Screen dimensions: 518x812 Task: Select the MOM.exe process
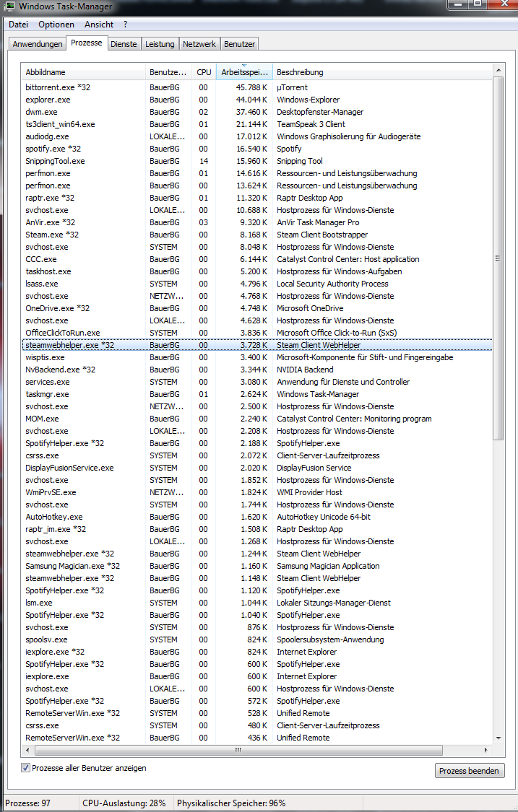click(256, 419)
